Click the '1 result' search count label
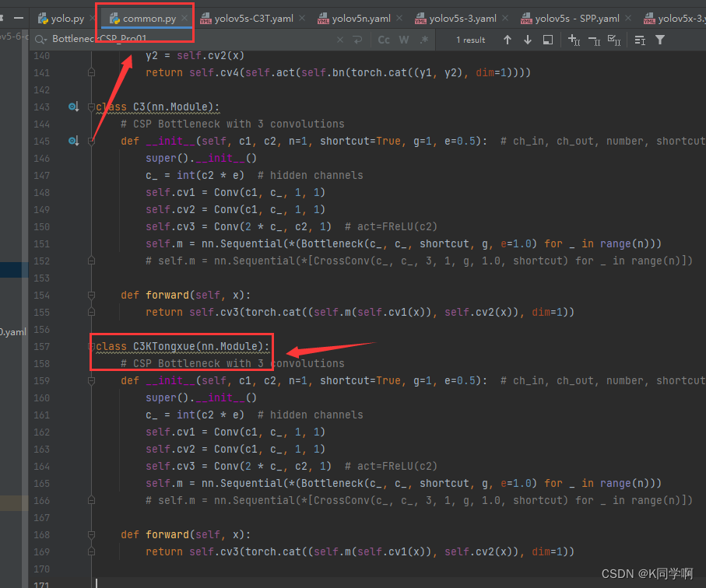The image size is (706, 588). coord(470,40)
